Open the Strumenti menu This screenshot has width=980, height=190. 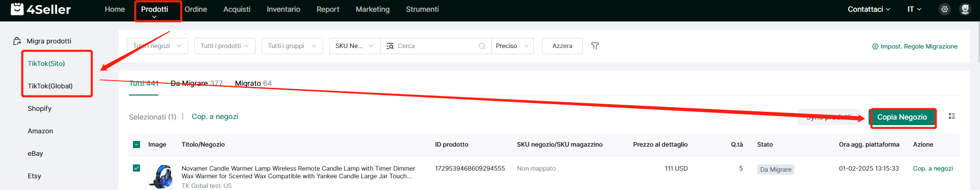click(422, 9)
